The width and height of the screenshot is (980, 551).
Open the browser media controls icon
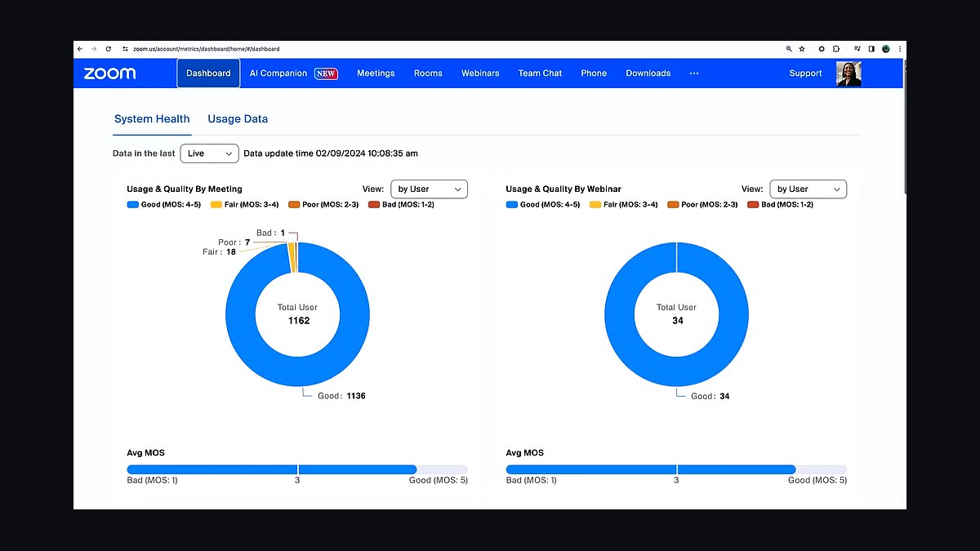(x=858, y=49)
